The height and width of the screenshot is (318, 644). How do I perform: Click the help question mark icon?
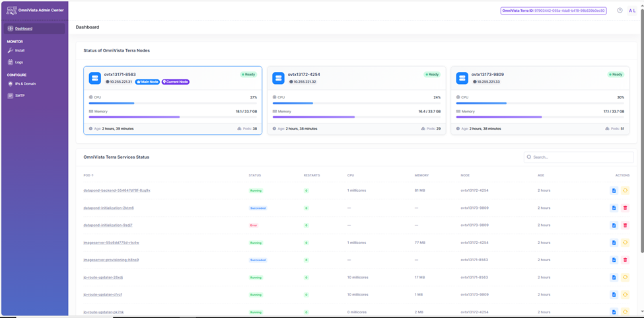[620, 11]
